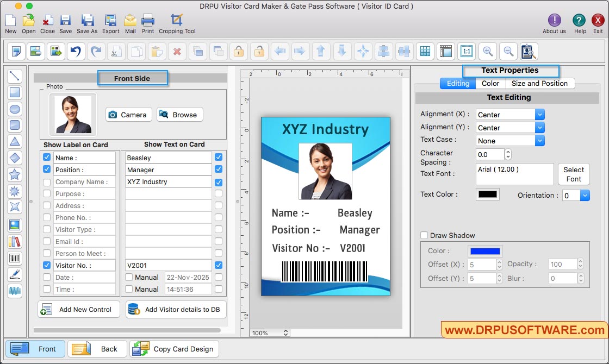Select the Ellipse shape tool
This screenshot has height=364, width=609.
click(x=15, y=109)
